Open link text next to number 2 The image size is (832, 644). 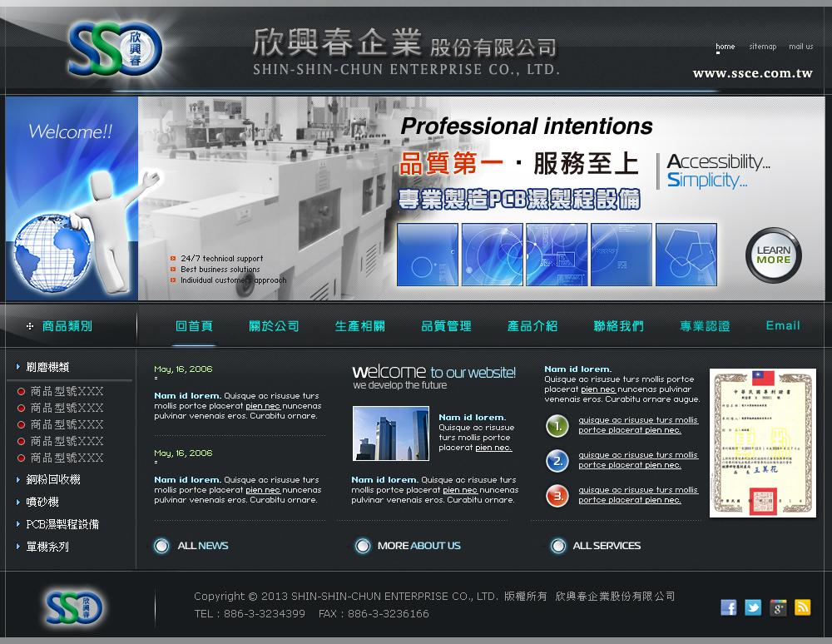tap(638, 460)
